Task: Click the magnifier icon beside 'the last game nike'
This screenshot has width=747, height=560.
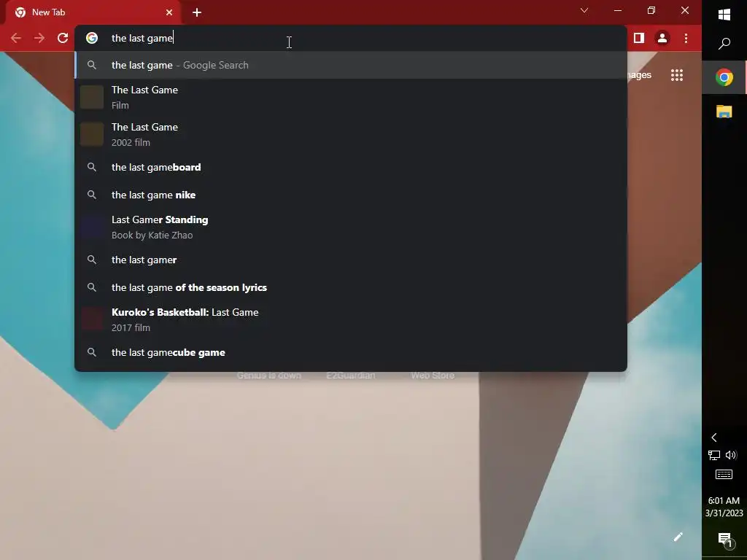Action: 92,195
